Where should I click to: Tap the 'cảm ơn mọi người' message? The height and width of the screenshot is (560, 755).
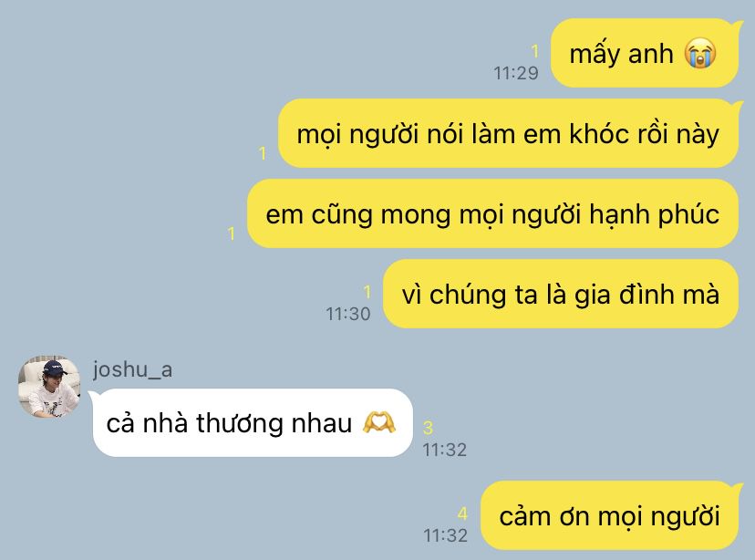point(610,515)
